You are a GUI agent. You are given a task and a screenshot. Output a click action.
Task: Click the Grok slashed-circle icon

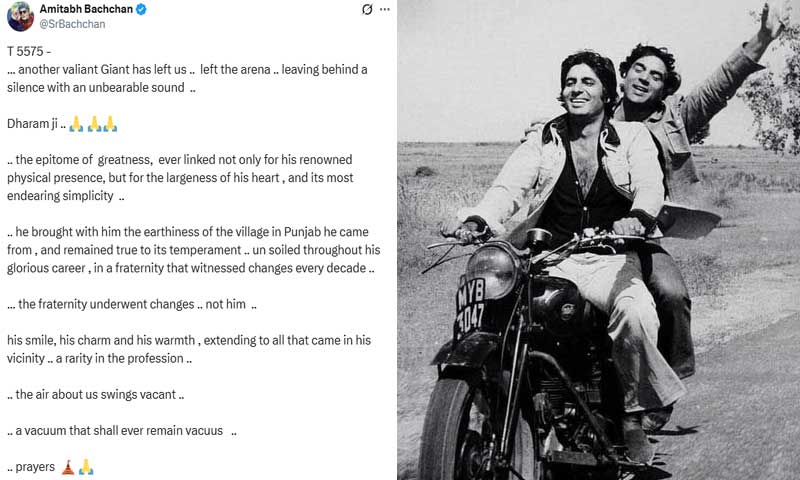pos(366,11)
